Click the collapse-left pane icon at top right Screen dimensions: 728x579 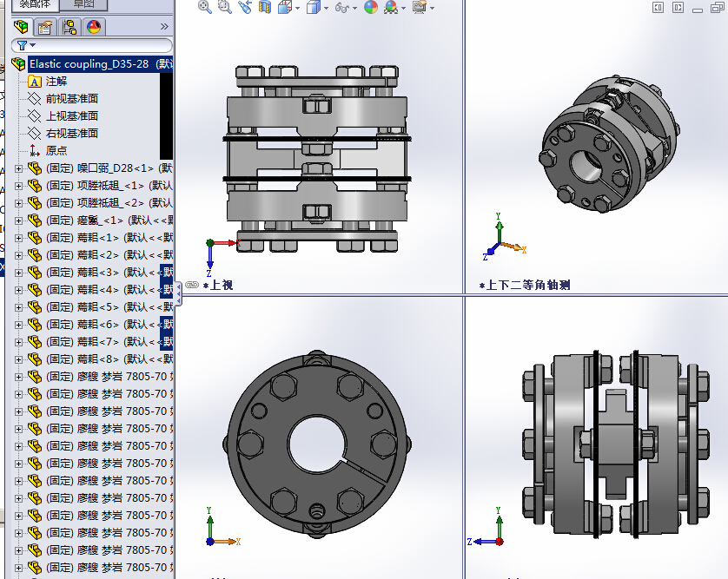(x=658, y=8)
